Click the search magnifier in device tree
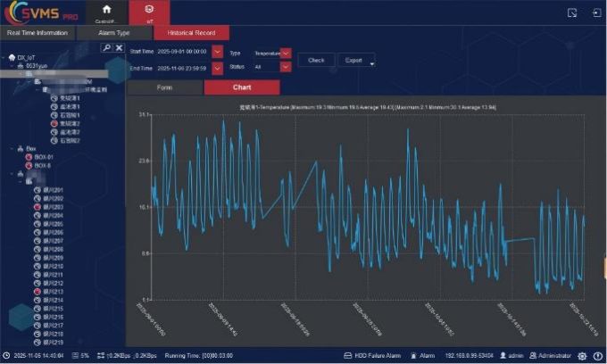This screenshot has height=364, width=607. (x=106, y=47)
